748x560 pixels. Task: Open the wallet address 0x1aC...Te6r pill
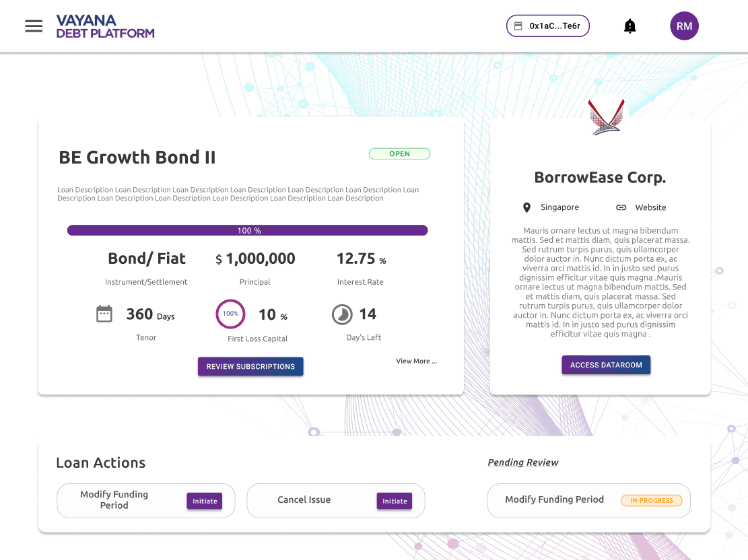(x=548, y=26)
